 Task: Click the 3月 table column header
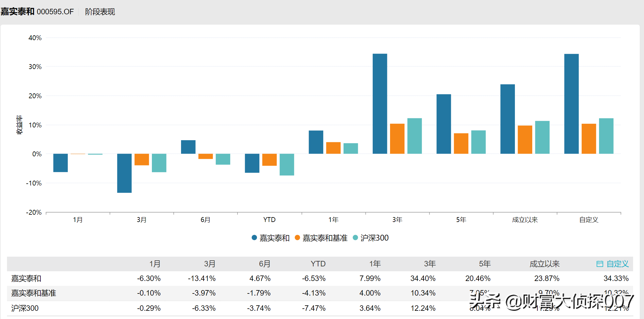(x=210, y=264)
